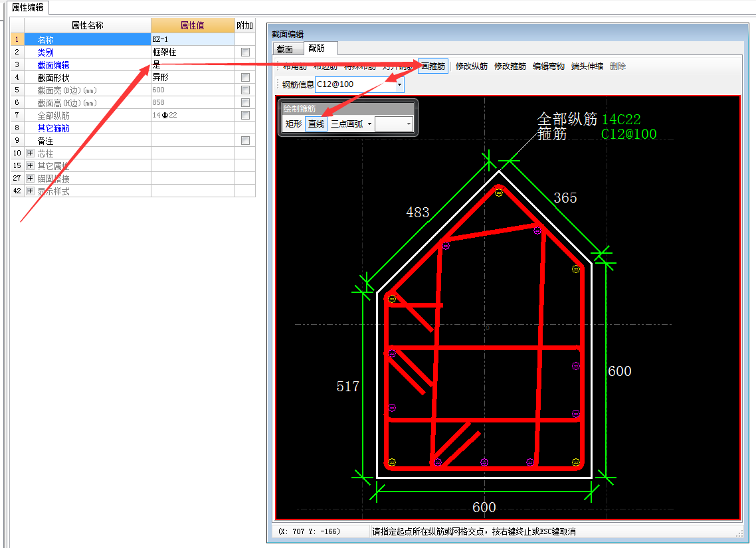756x548 pixels.
Task: Open the 类别 property link
Action: [45, 52]
